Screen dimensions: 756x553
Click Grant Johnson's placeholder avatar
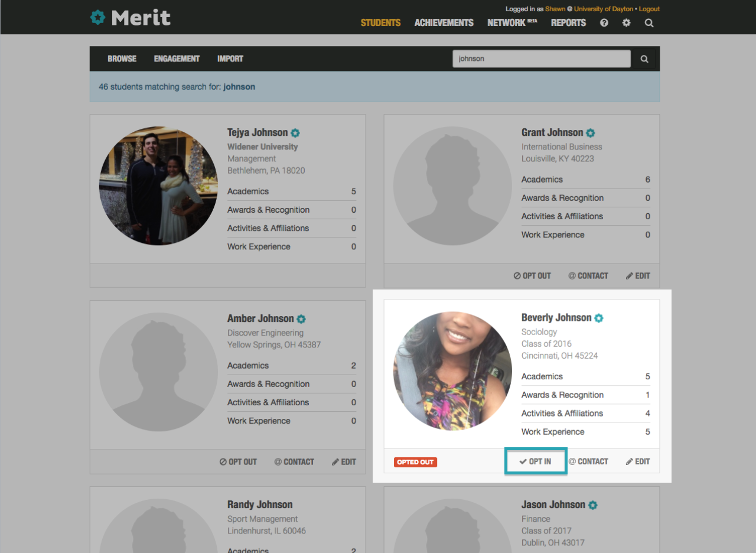coord(452,186)
